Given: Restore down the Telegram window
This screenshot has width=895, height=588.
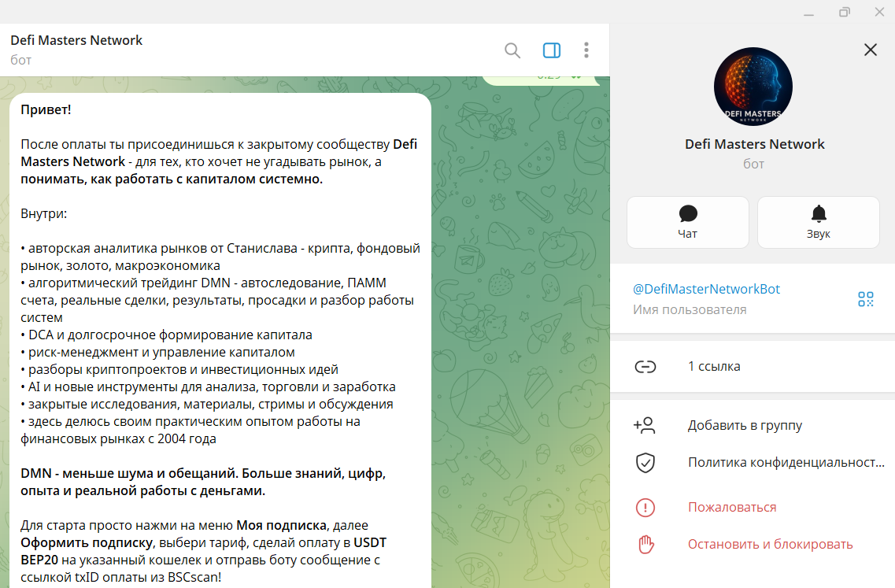Looking at the screenshot, I should point(844,12).
